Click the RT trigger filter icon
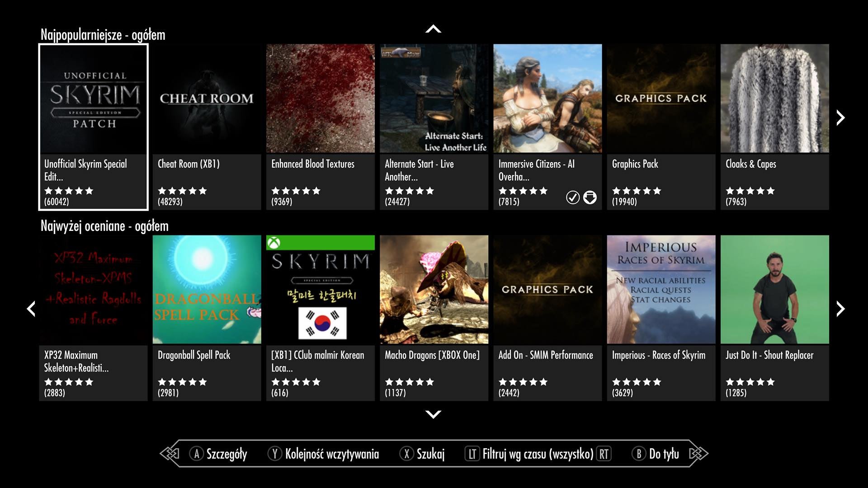The height and width of the screenshot is (488, 868). pyautogui.click(x=604, y=454)
